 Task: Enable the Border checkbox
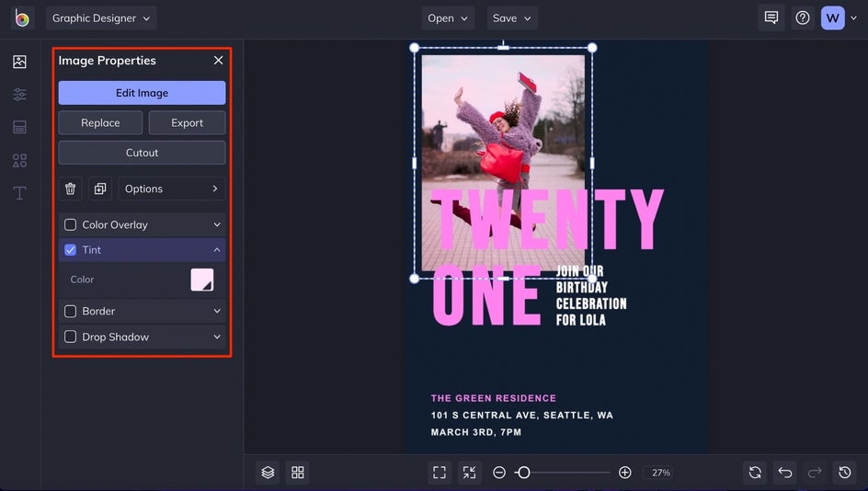point(70,311)
